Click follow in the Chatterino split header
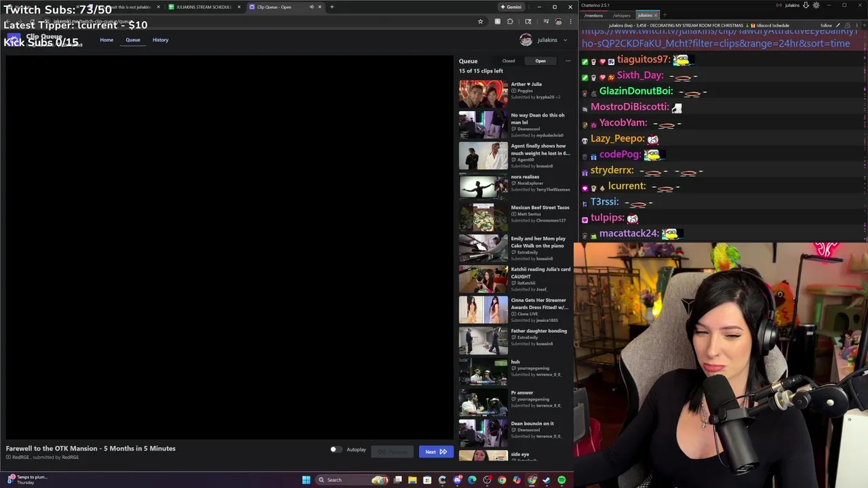 [x=826, y=25]
